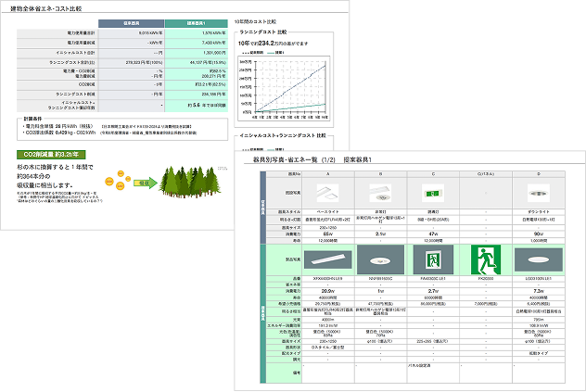Click the CO2削減量 green banner

point(50,154)
